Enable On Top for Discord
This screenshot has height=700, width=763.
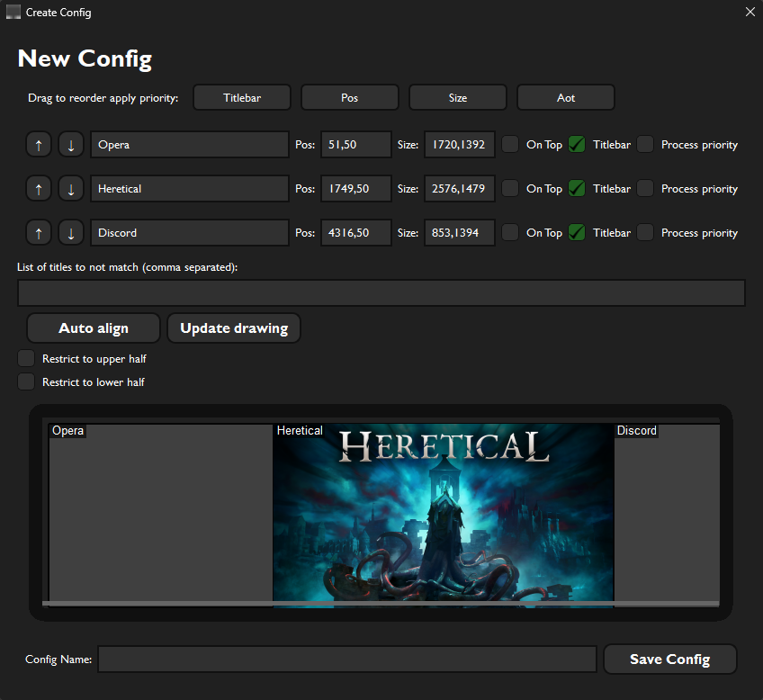pos(510,232)
